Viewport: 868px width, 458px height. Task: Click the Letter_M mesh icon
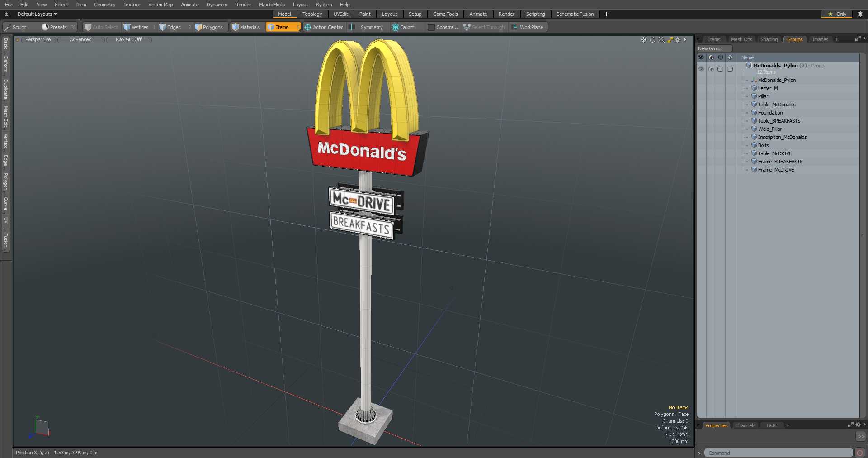754,88
